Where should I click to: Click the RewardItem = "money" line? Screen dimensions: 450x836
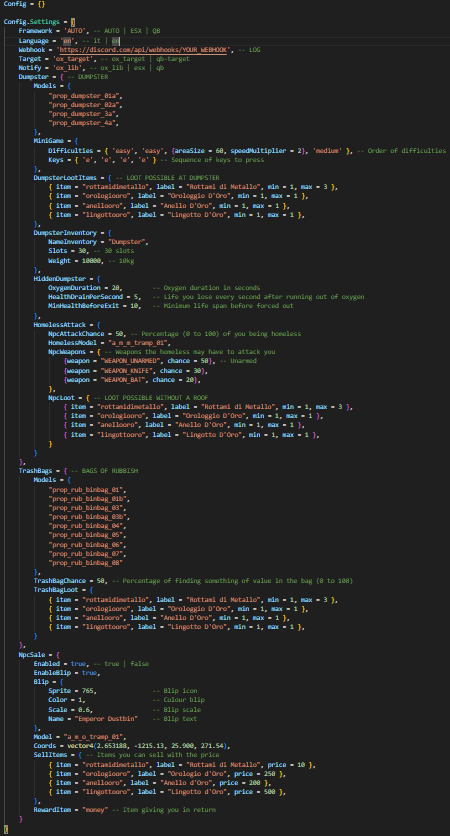click(x=125, y=810)
